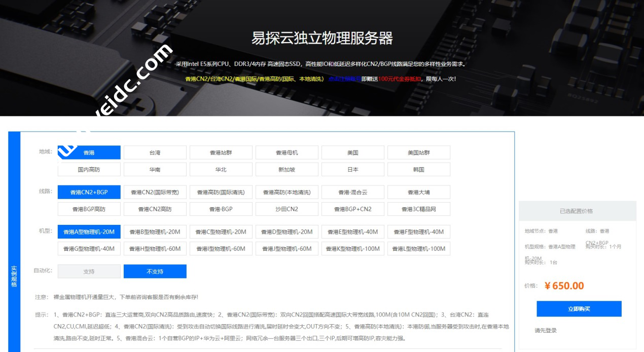The height and width of the screenshot is (352, 644).
Task: Choose the 香港3C精品网 line
Action: coord(419,209)
